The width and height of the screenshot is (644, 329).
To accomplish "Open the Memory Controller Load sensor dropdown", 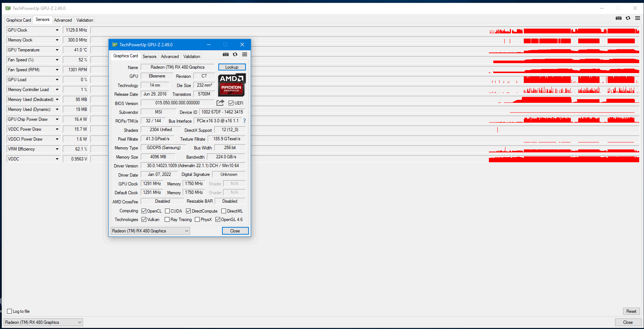I will click(x=57, y=90).
